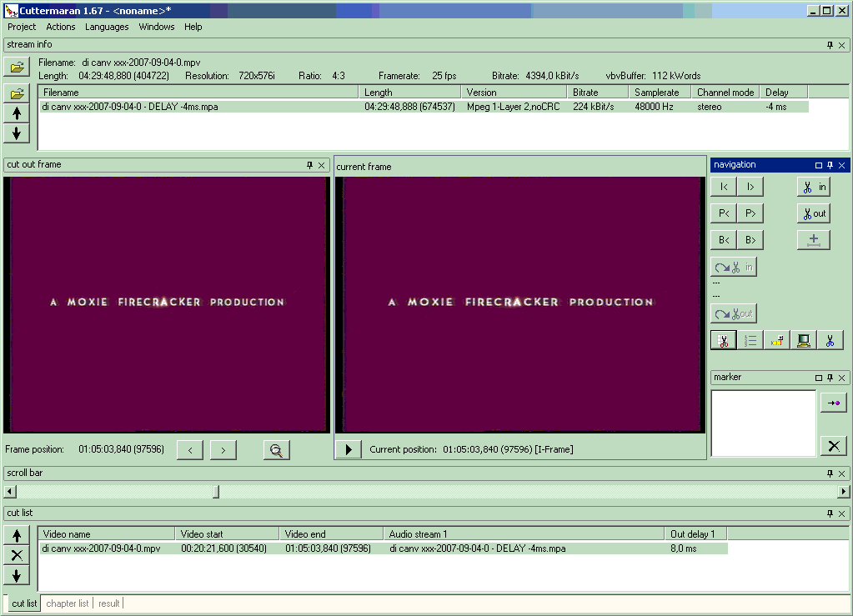The height and width of the screenshot is (616, 853).
Task: Click the scroll bar left arrow
Action: (x=9, y=492)
